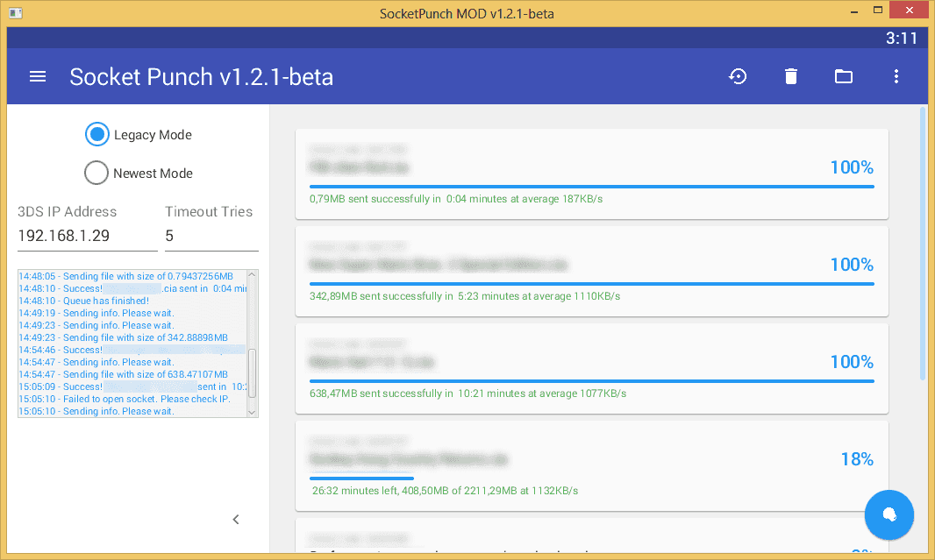Click log line '14:48:05 - Sending file with size'
Image resolution: width=935 pixels, height=560 pixels.
(125, 276)
